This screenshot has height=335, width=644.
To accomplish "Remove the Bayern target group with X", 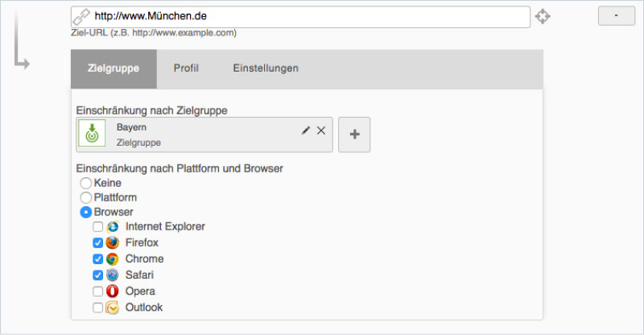I will pyautogui.click(x=321, y=130).
